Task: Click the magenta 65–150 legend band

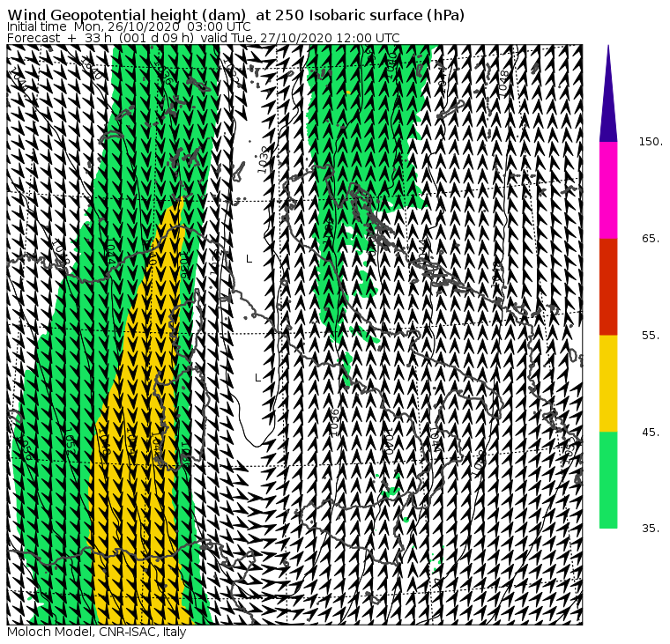Action: (x=608, y=190)
